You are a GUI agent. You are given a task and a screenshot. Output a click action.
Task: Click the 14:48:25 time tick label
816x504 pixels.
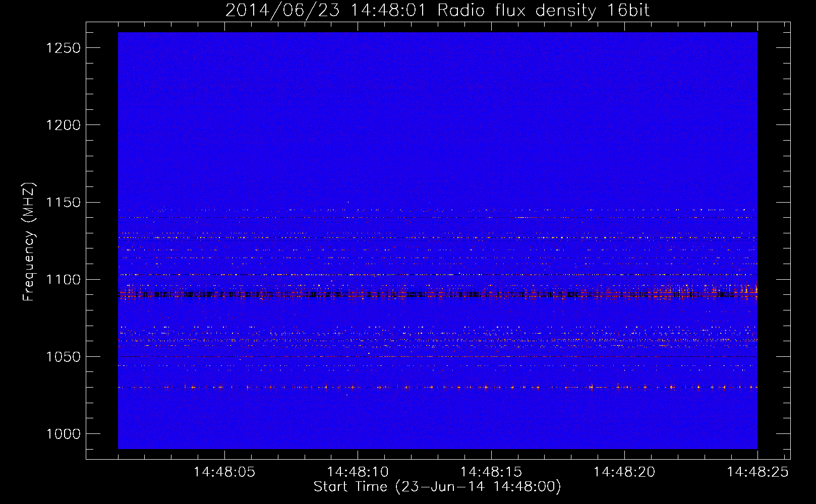(x=757, y=472)
